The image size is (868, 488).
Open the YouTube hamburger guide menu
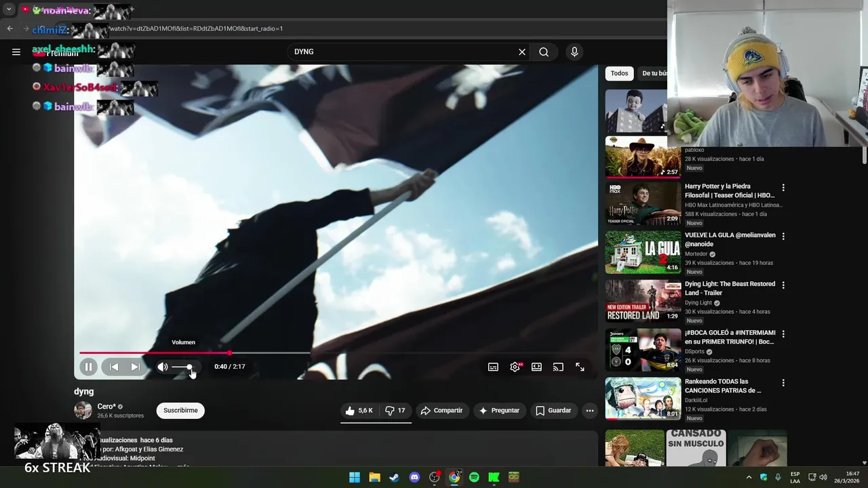[16, 52]
